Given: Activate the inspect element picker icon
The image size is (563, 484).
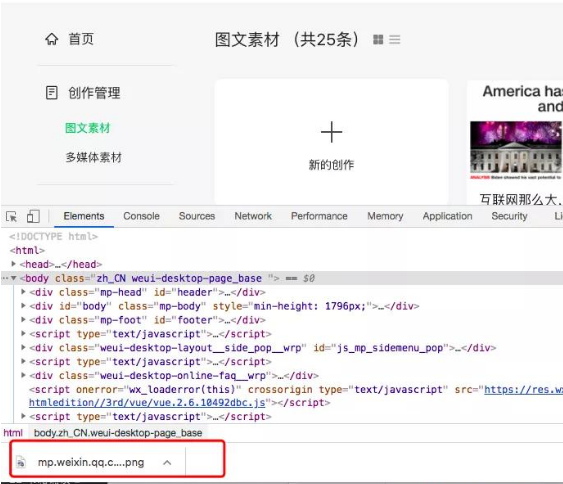Looking at the screenshot, I should click(11, 217).
